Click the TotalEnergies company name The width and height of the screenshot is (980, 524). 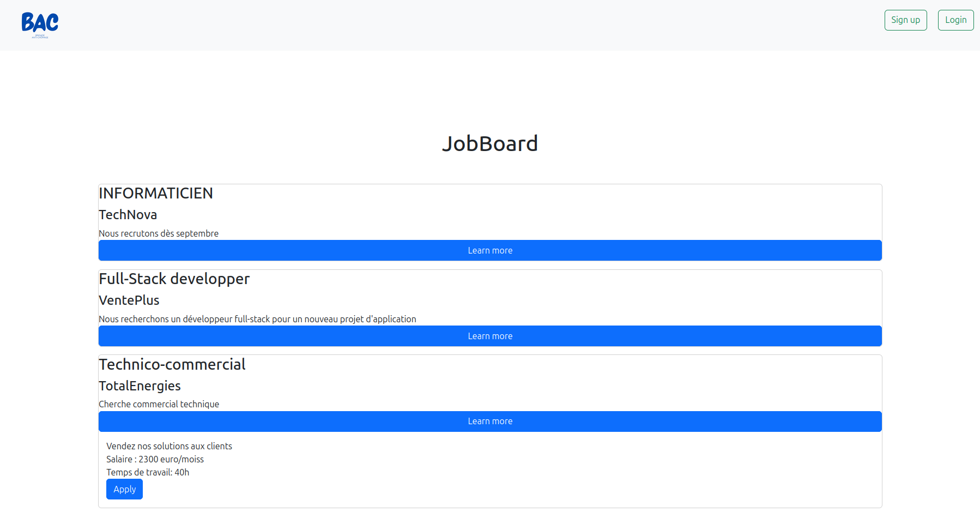(140, 386)
